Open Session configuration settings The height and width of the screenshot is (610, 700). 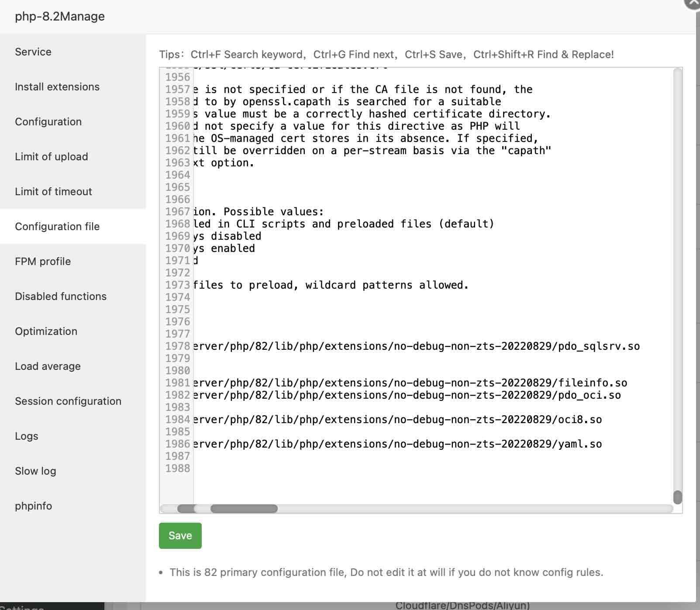[68, 401]
